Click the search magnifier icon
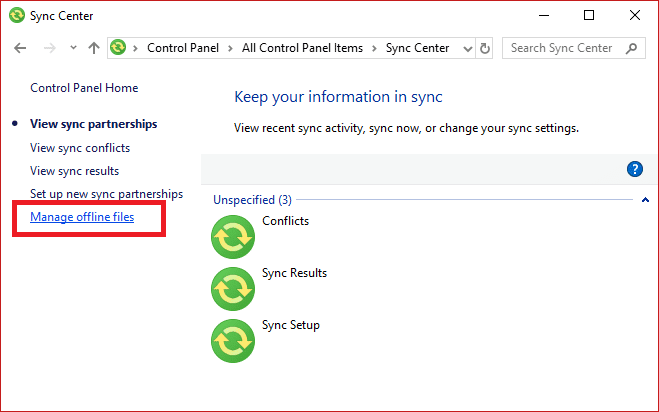Image resolution: width=659 pixels, height=412 pixels. pos(632,48)
